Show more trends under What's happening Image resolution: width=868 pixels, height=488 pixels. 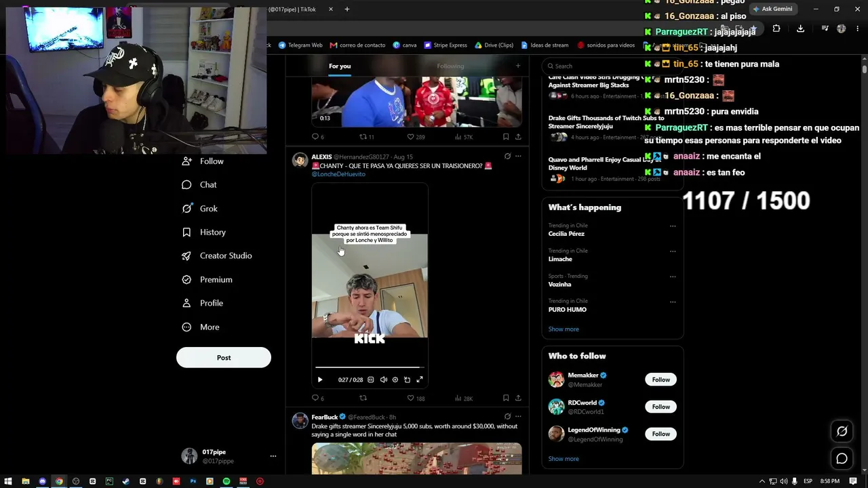pyautogui.click(x=564, y=329)
